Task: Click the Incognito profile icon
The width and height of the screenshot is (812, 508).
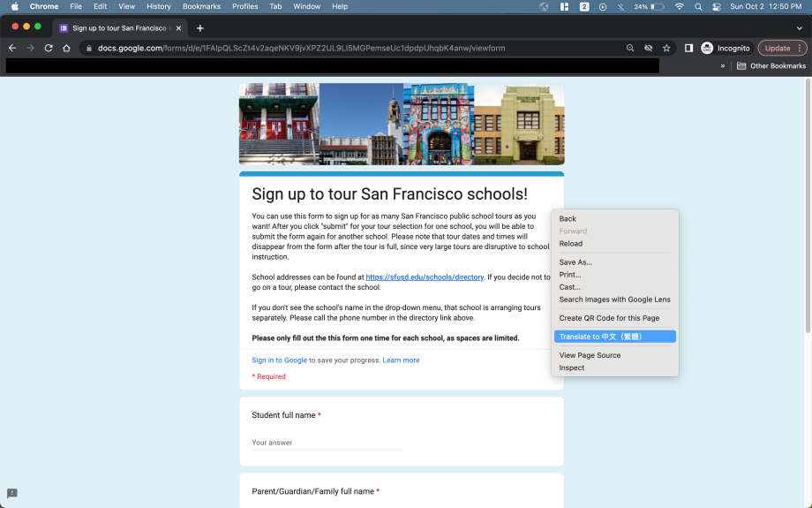Action: click(x=707, y=48)
